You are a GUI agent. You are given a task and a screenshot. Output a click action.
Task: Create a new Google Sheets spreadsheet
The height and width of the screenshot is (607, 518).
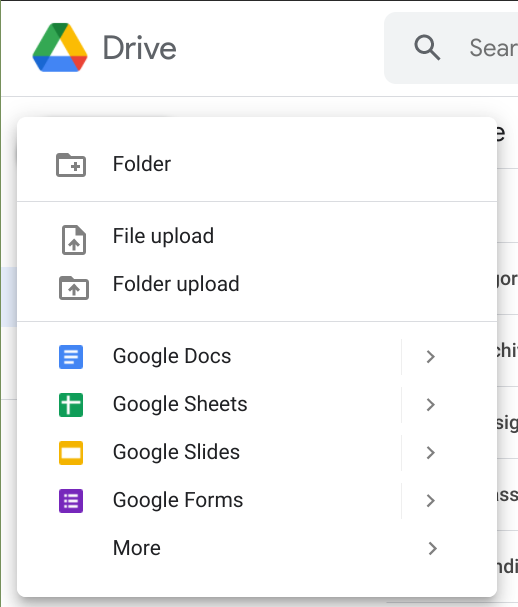209,405
